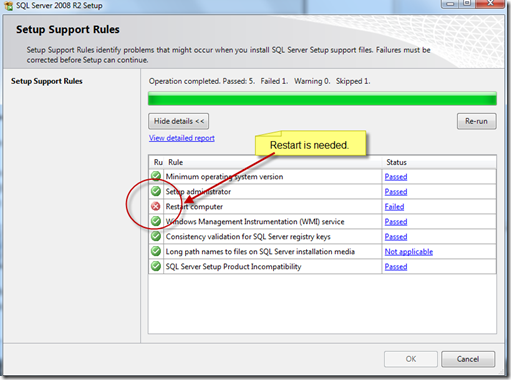Screen dimensions: 511x380
Task: Cancel the SQL Server setup dialog
Action: click(468, 359)
